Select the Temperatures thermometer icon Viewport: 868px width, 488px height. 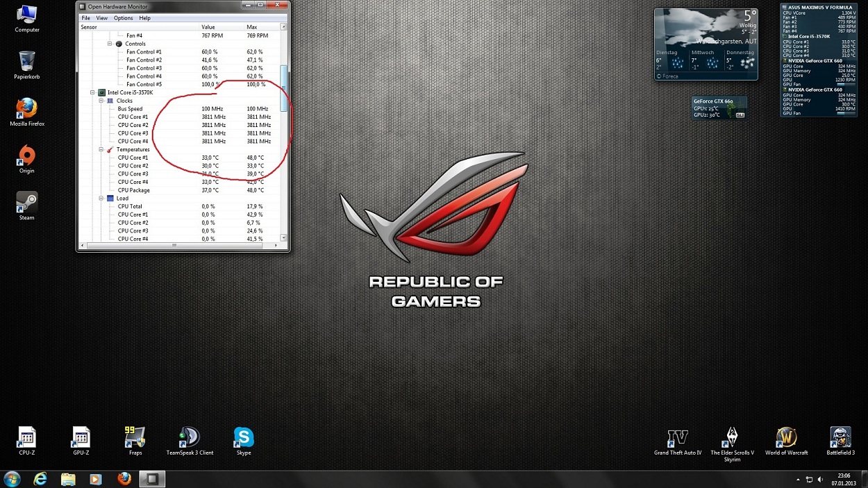110,149
